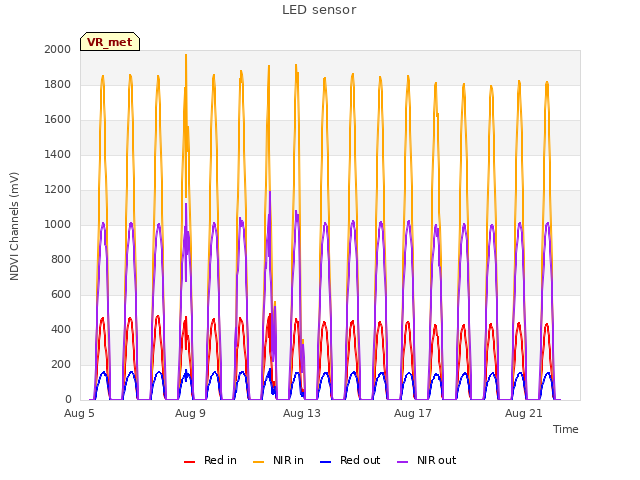Click the 1000 y-axis label
Screen dimensions: 640x480
tap(58, 224)
